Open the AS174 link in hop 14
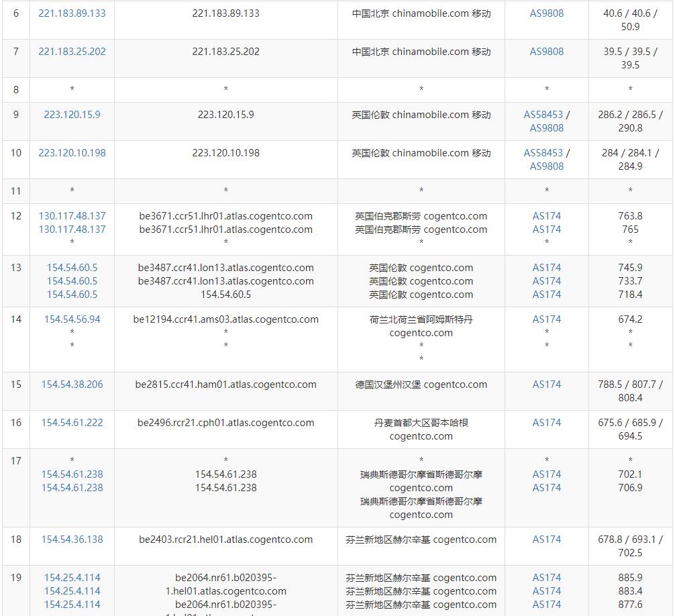Image resolution: width=675 pixels, height=616 pixels. coord(546,319)
